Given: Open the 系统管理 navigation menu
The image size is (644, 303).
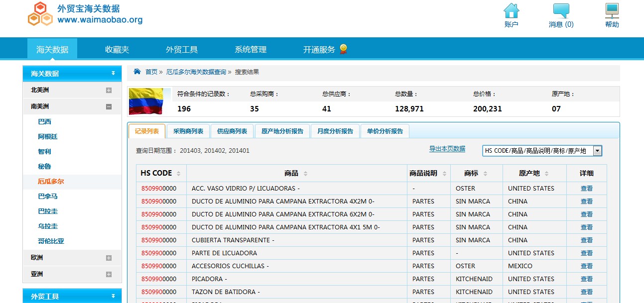Looking at the screenshot, I should pos(251,49).
